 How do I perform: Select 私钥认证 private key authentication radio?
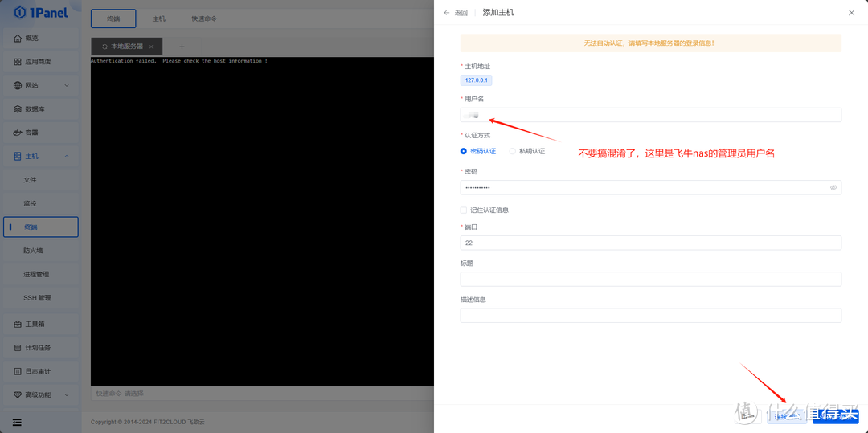tap(513, 151)
